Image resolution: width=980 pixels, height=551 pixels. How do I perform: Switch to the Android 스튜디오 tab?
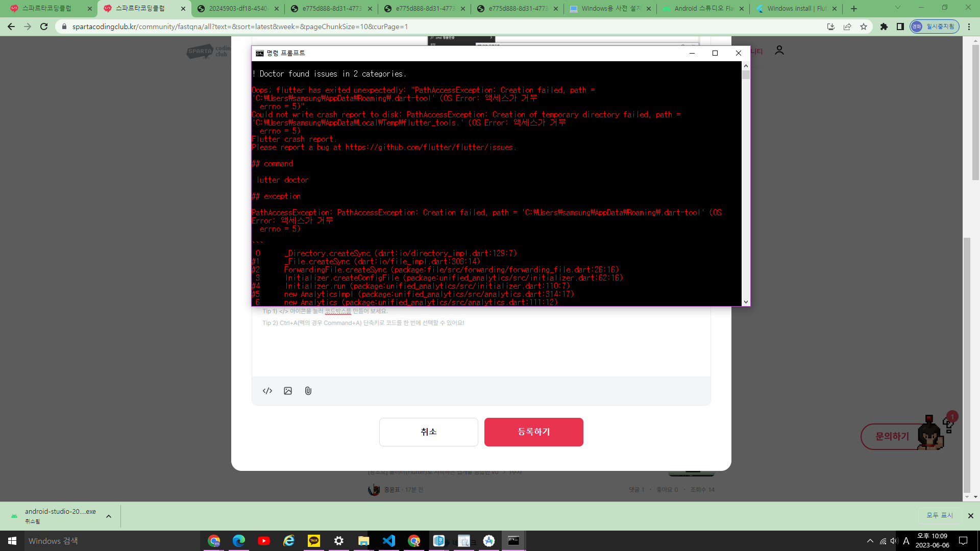tap(704, 9)
